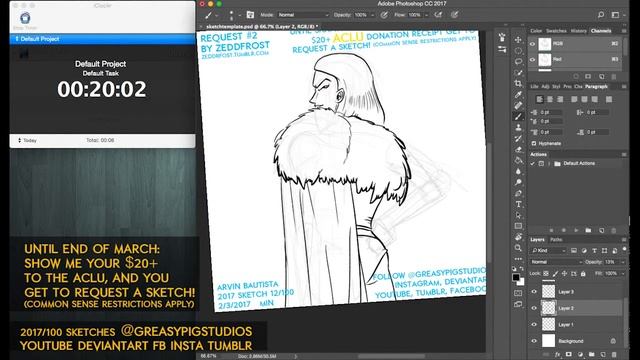This screenshot has height=360, width=640.
Task: Hide the Background layer eye
Action: pos(534,341)
